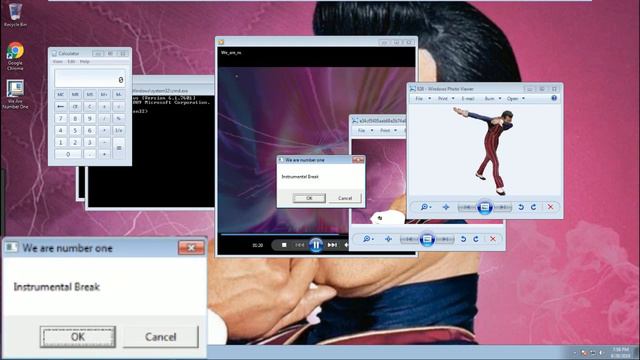Click the 8 key on Calculator
The image size is (640, 360).
[x=75, y=118]
